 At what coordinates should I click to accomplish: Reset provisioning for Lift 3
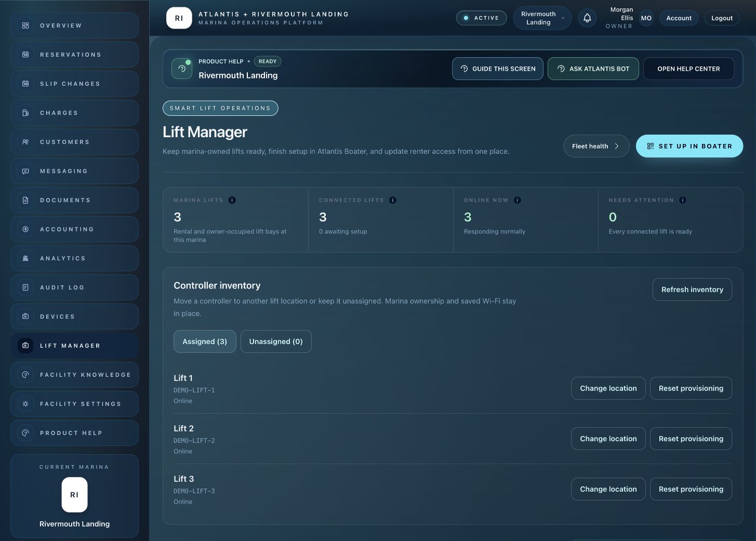[691, 489]
